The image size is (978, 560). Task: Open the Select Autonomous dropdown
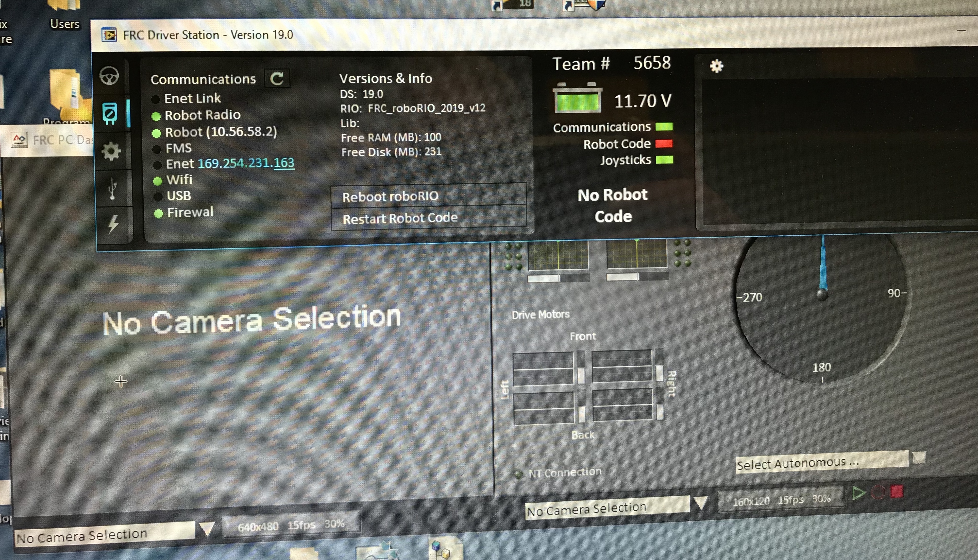[822, 463]
